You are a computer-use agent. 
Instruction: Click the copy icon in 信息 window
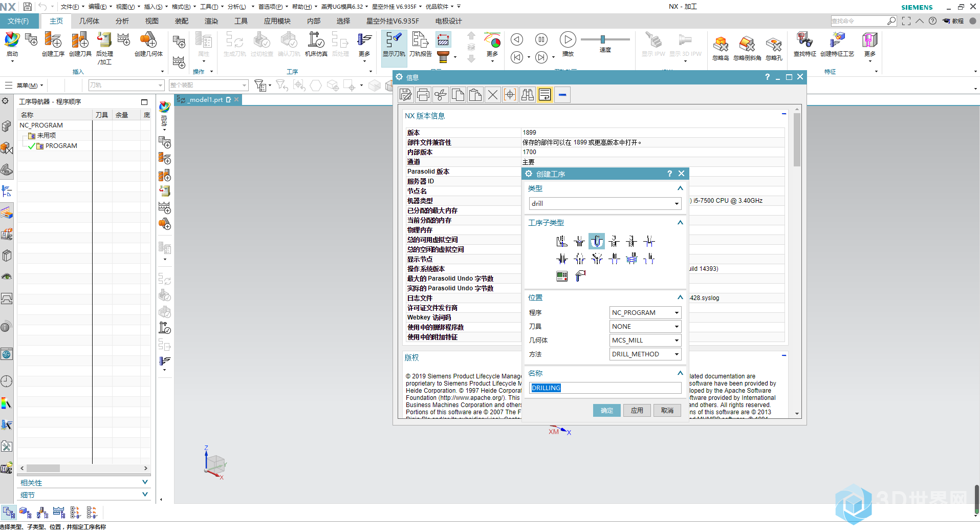click(x=458, y=95)
